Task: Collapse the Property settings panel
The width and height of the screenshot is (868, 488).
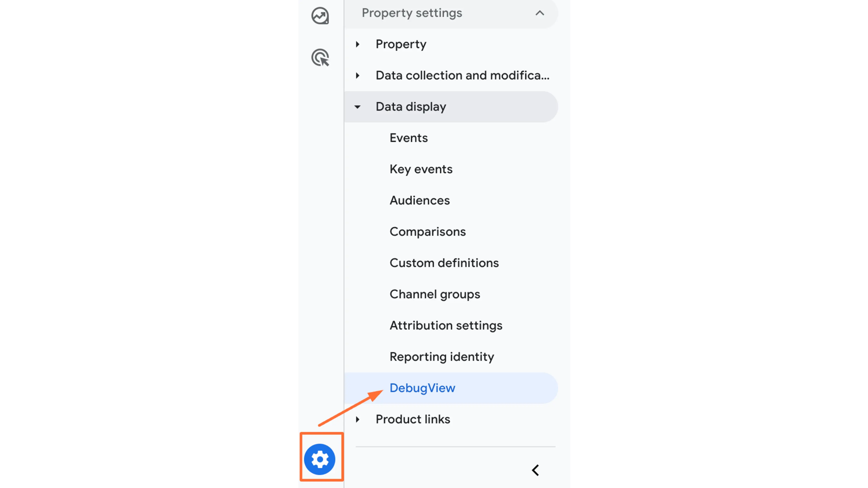Action: pyautogui.click(x=539, y=13)
